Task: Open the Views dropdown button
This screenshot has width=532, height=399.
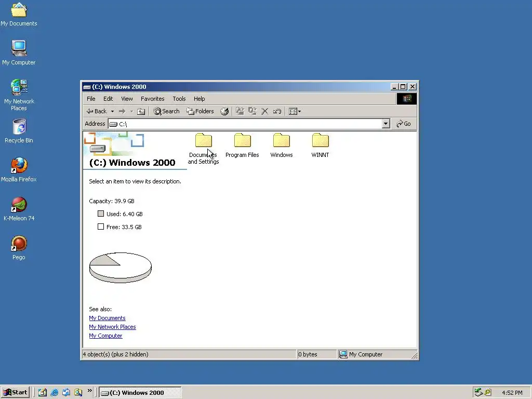Action: coord(295,111)
